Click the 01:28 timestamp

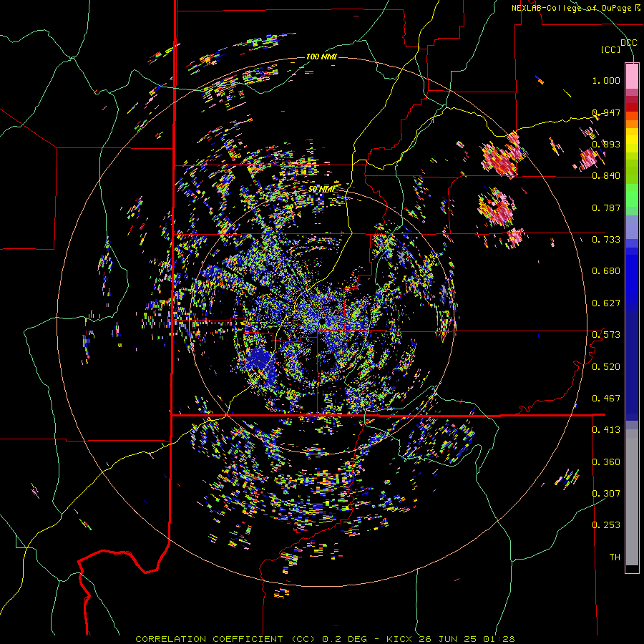pos(499,639)
